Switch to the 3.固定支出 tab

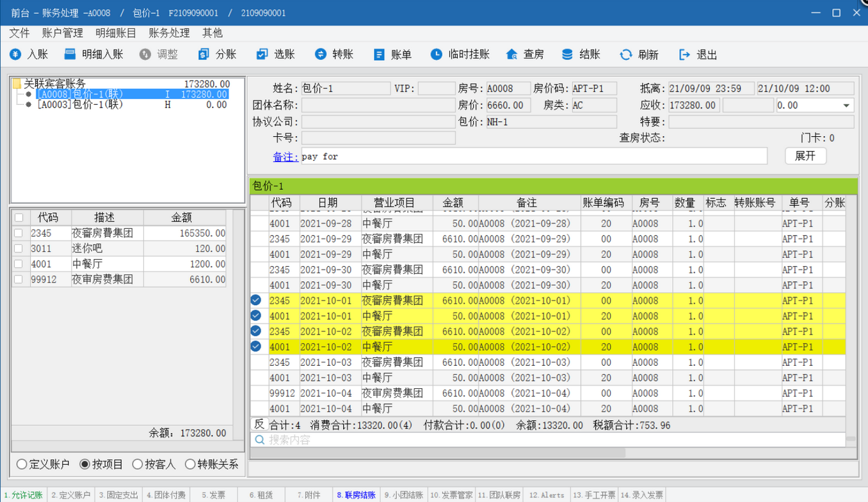tap(119, 495)
